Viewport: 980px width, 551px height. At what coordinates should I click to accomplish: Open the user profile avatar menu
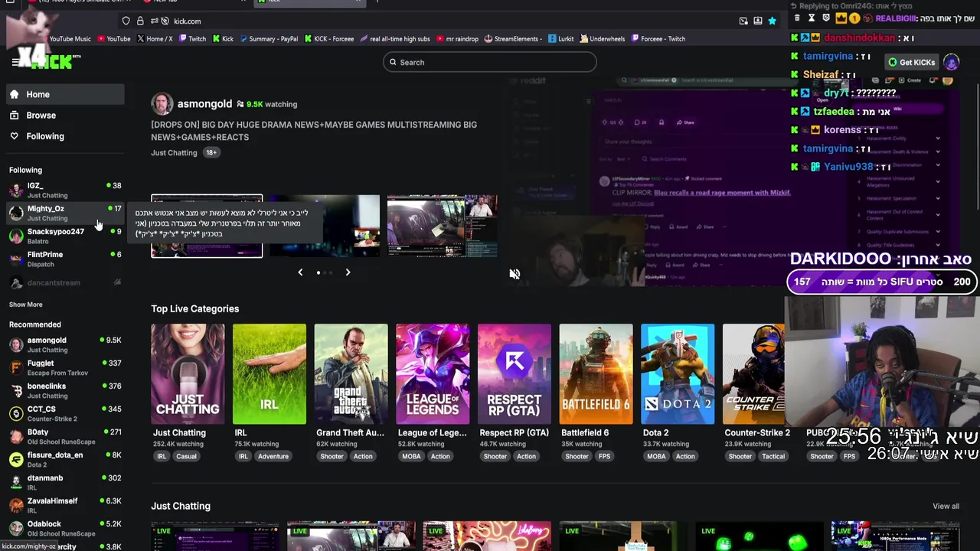(x=951, y=62)
